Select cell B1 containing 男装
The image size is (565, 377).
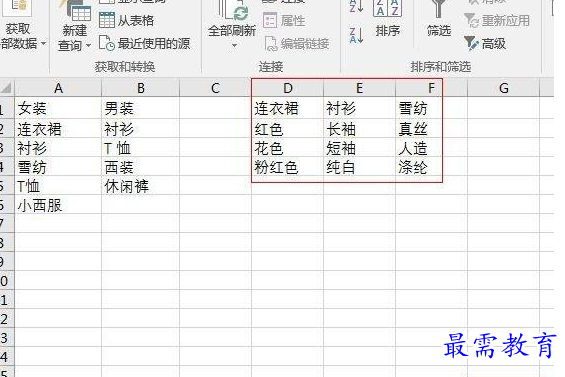click(x=141, y=108)
